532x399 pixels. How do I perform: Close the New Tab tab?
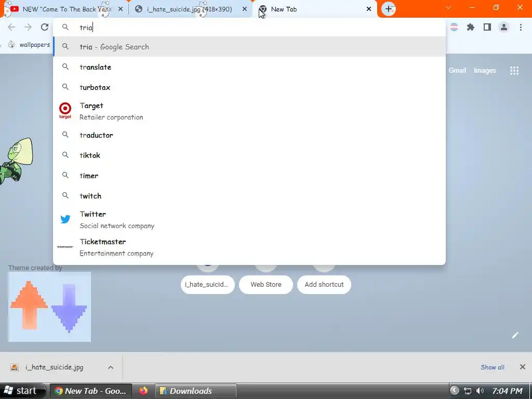pyautogui.click(x=369, y=9)
